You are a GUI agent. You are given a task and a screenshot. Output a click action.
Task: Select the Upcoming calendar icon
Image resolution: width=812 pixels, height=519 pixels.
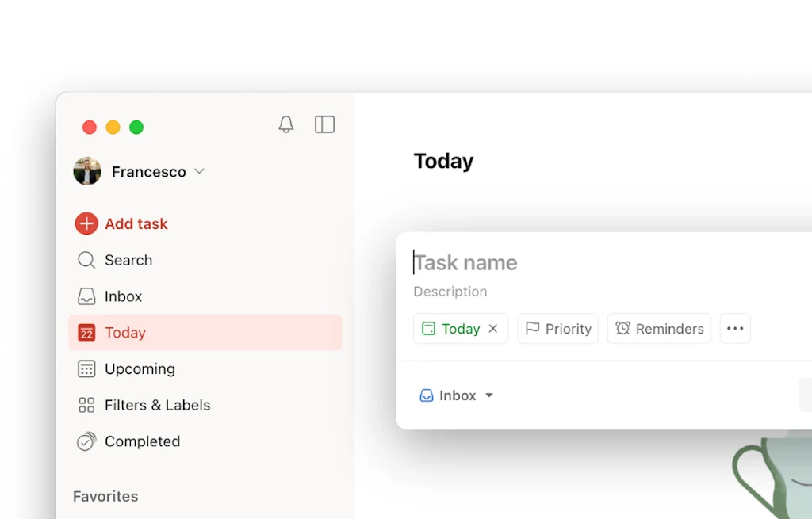tap(85, 368)
